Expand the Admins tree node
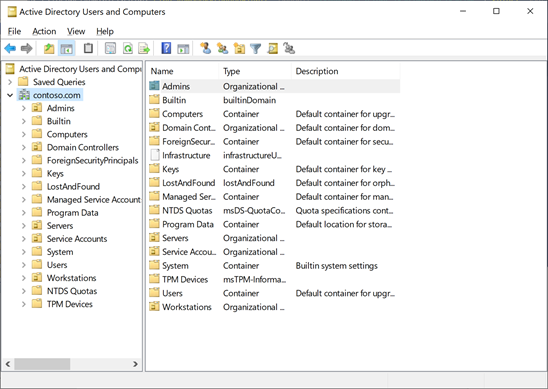 point(24,108)
